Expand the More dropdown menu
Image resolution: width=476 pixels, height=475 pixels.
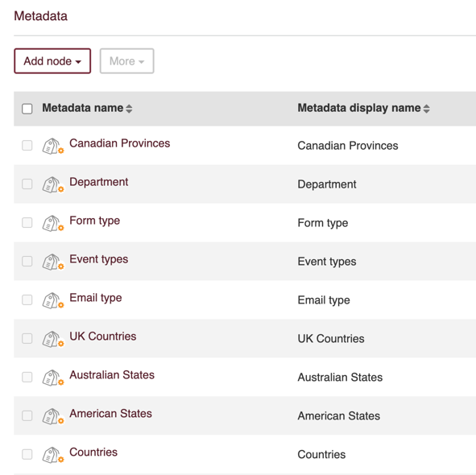(x=127, y=61)
